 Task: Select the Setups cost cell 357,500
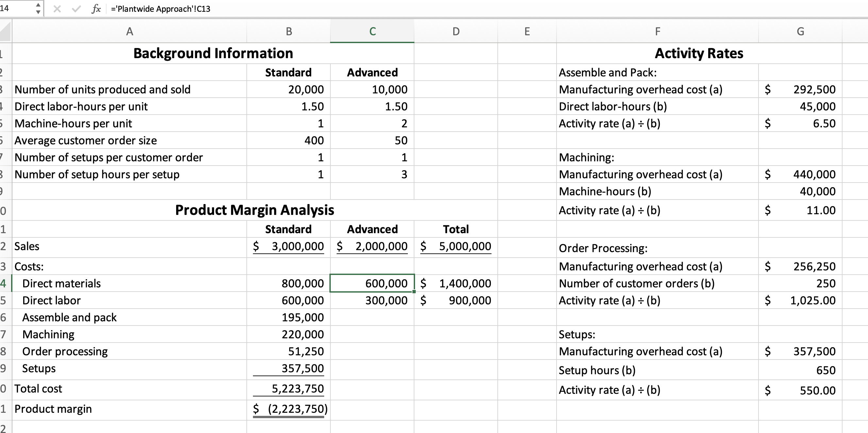click(x=289, y=368)
